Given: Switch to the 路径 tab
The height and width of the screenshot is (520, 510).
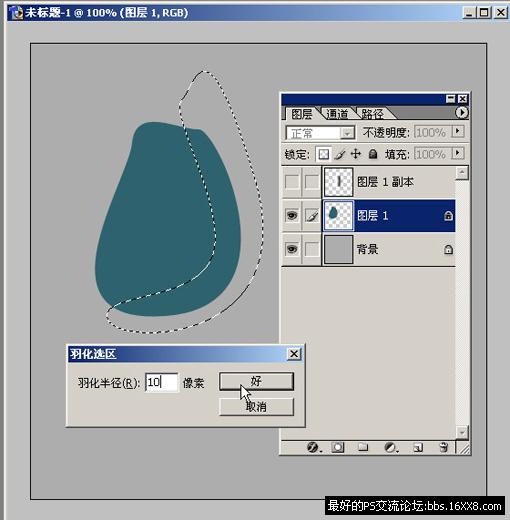Looking at the screenshot, I should [373, 114].
